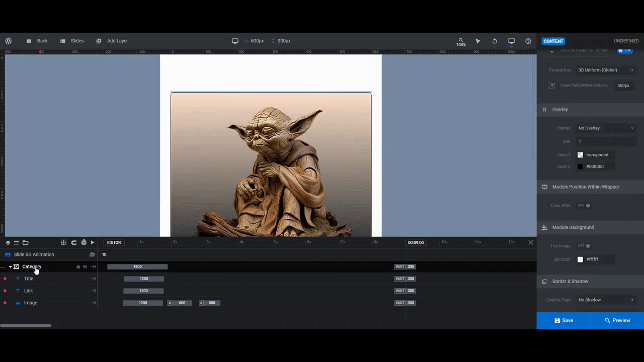Image resolution: width=644 pixels, height=362 pixels.
Task: Hide the Category layer
Action: [x=85, y=267]
